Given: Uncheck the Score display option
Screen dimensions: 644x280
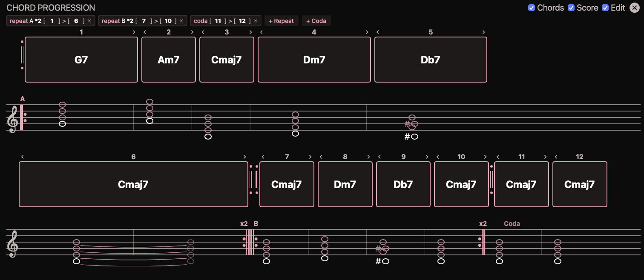Looking at the screenshot, I should point(572,8).
